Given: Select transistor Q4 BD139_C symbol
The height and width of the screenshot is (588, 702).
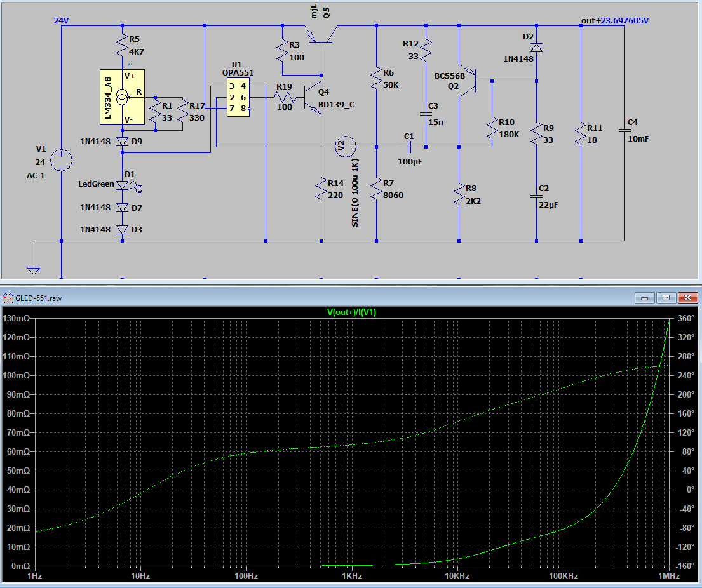Looking at the screenshot, I should 313,98.
